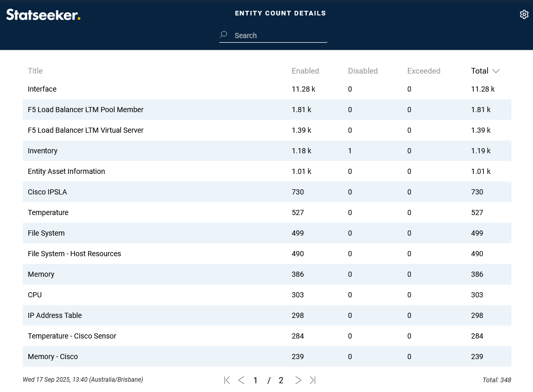Click the search magnifier icon
The height and width of the screenshot is (392, 533).
tap(223, 35)
